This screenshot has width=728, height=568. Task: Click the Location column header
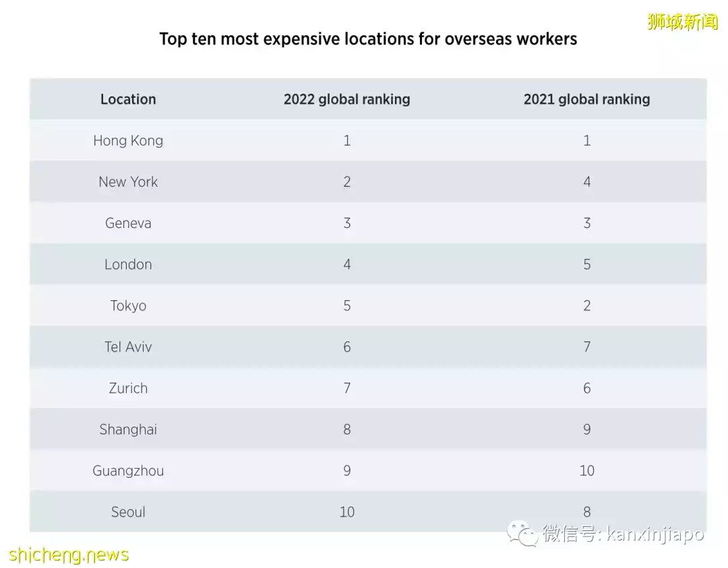click(x=128, y=99)
